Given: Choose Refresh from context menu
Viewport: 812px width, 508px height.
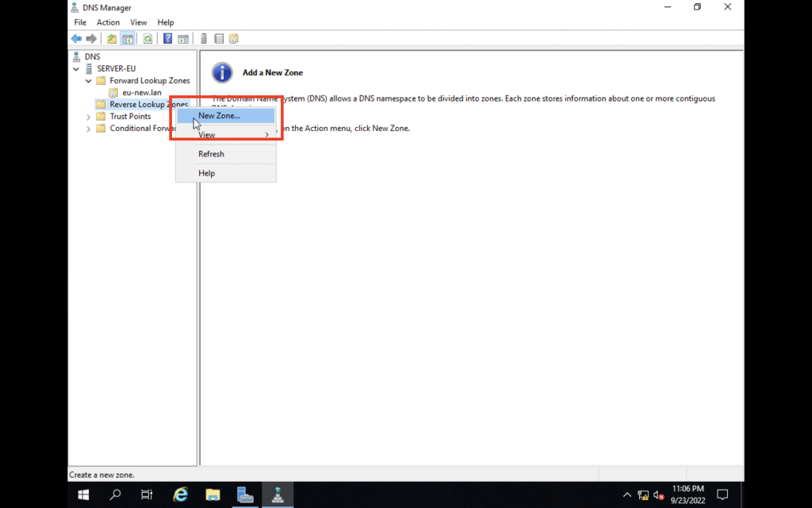Looking at the screenshot, I should 226,154.
